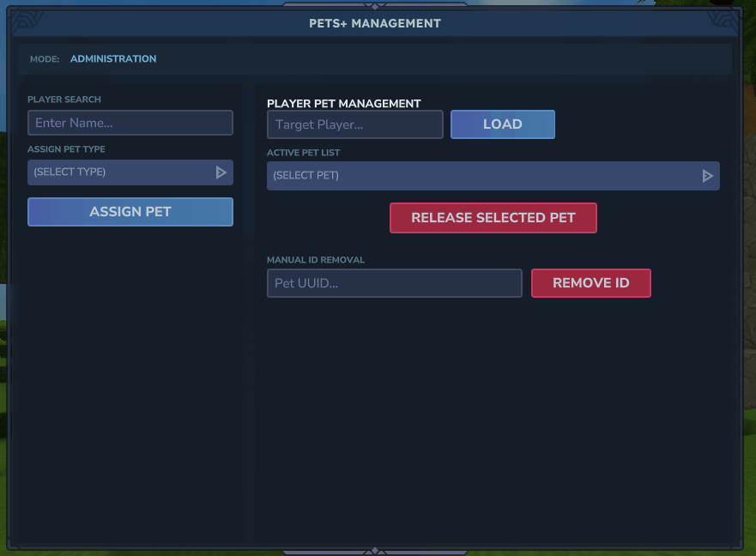Click the diamond ornament at the window's bottom edge
Image resolution: width=756 pixels, height=556 pixels.
(x=375, y=550)
